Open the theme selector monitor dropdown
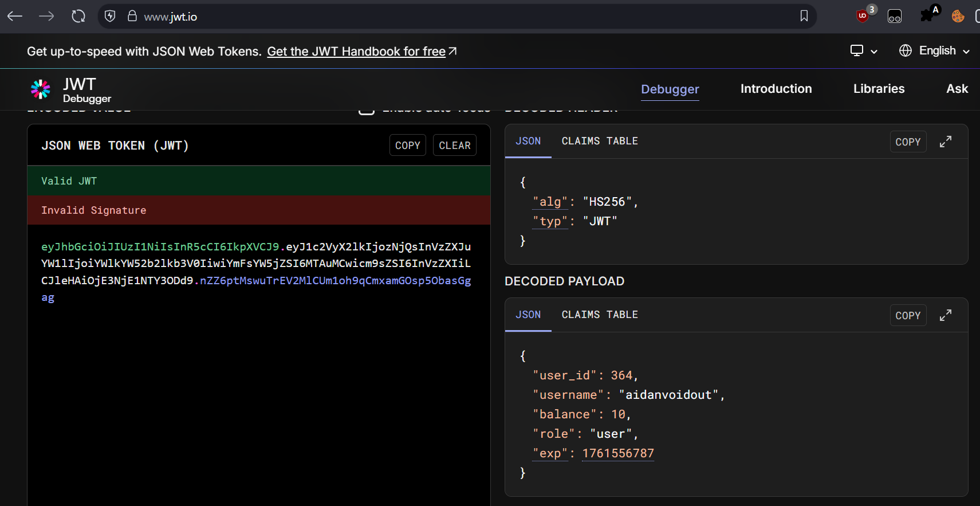This screenshot has height=506, width=980. point(863,51)
